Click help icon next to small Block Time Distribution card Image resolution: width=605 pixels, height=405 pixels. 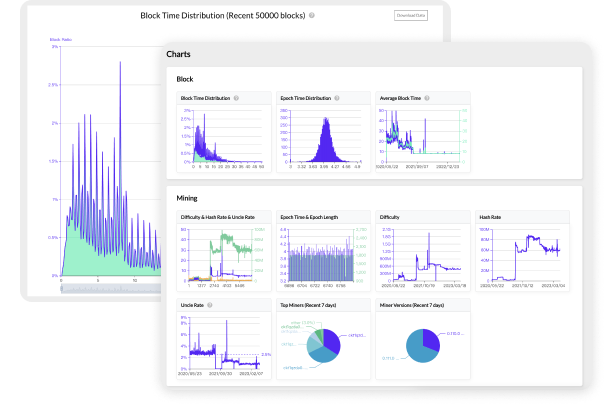(238, 98)
